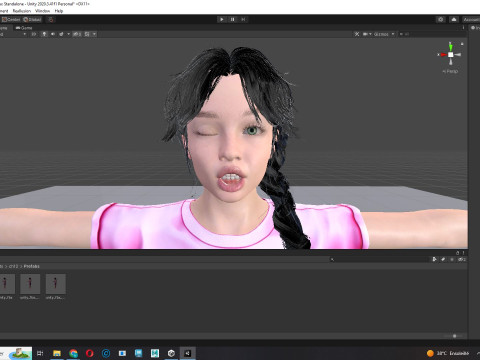The height and width of the screenshot is (360, 480).
Task: Select first prefab thumbnail
Action: point(7,284)
